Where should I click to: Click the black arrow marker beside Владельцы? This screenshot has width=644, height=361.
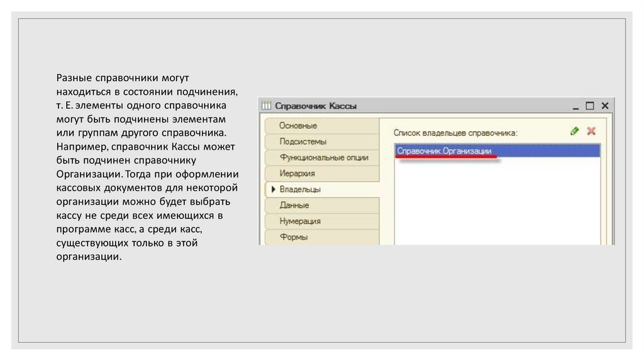point(272,189)
